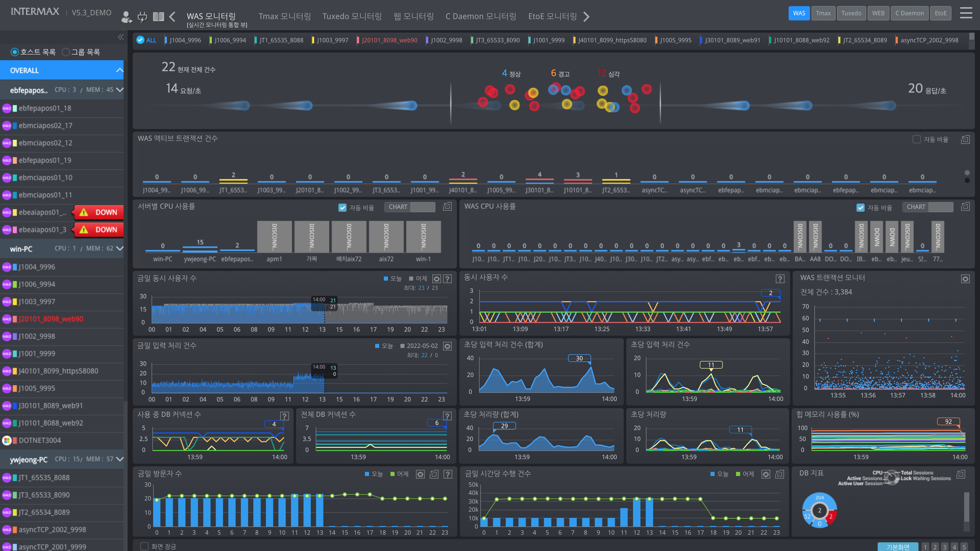
Task: Select the 그룹 목록 radio button
Action: tap(66, 52)
